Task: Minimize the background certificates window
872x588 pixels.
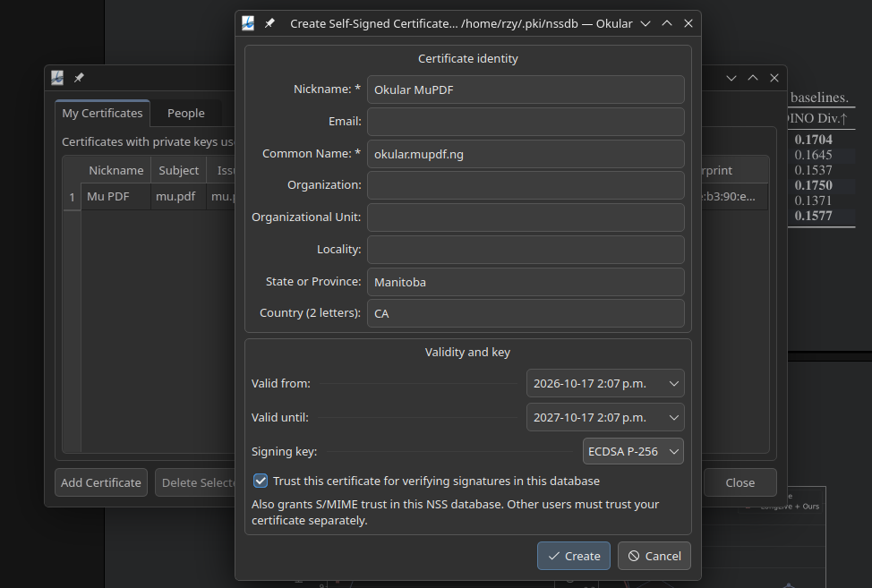Action: [x=731, y=78]
